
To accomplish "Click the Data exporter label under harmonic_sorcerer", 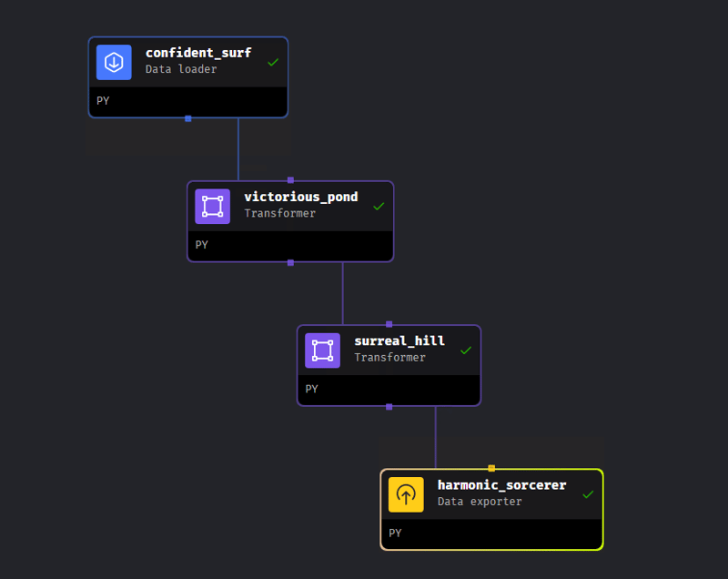I will tap(480, 502).
